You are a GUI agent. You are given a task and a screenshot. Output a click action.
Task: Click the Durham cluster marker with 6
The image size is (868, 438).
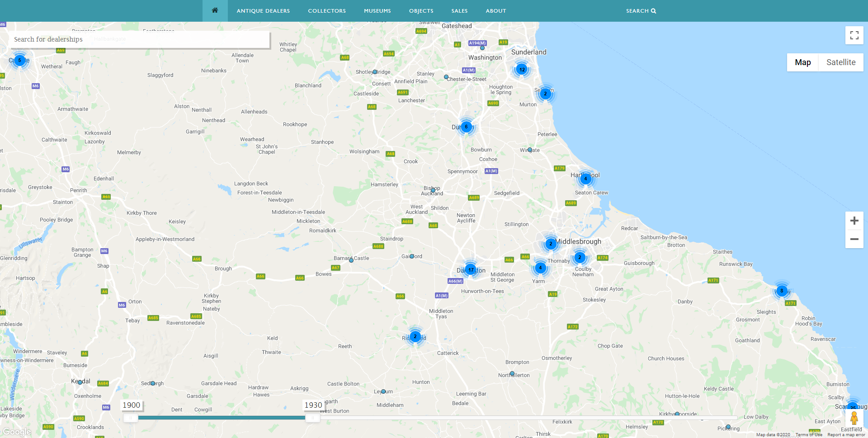pyautogui.click(x=466, y=127)
